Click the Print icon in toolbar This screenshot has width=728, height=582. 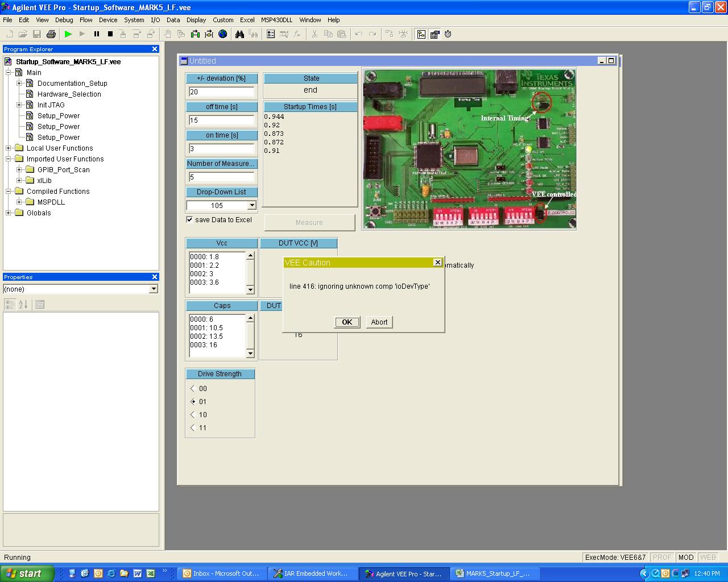pyautogui.click(x=51, y=34)
